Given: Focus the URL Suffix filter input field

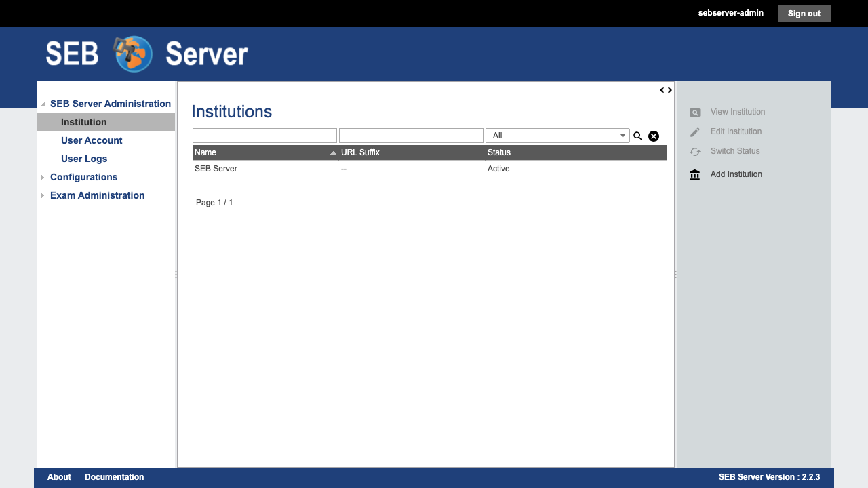Looking at the screenshot, I should click(411, 136).
